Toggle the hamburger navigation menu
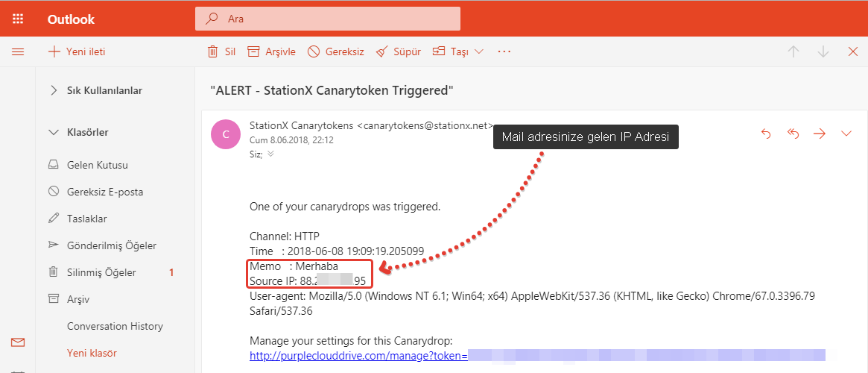 click(18, 51)
